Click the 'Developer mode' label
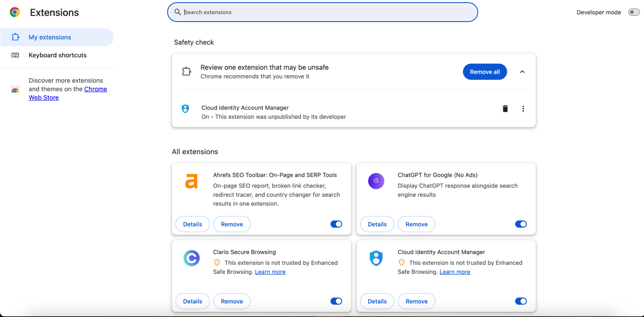 click(599, 12)
